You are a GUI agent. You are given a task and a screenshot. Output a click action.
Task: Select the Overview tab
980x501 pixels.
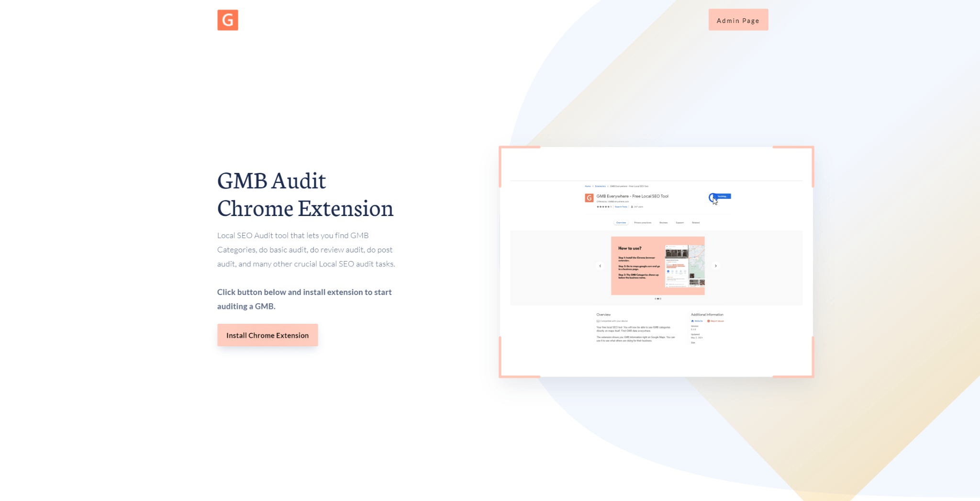(x=621, y=223)
